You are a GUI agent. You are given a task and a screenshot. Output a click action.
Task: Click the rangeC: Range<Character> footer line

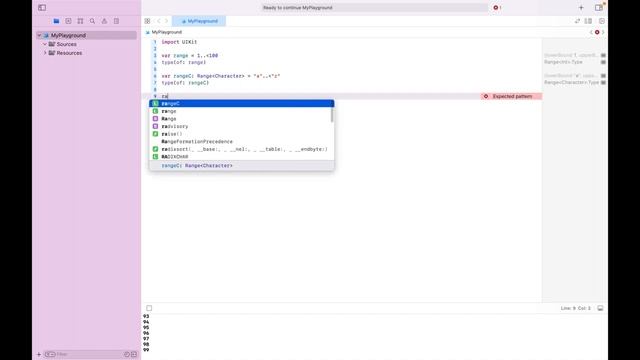point(197,166)
